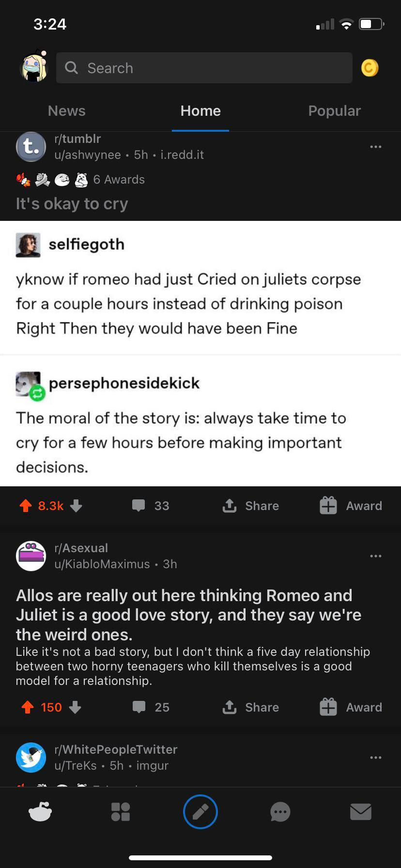Upvote the post by u/KiabloMaximus
The height and width of the screenshot is (868, 401).
coord(25,707)
